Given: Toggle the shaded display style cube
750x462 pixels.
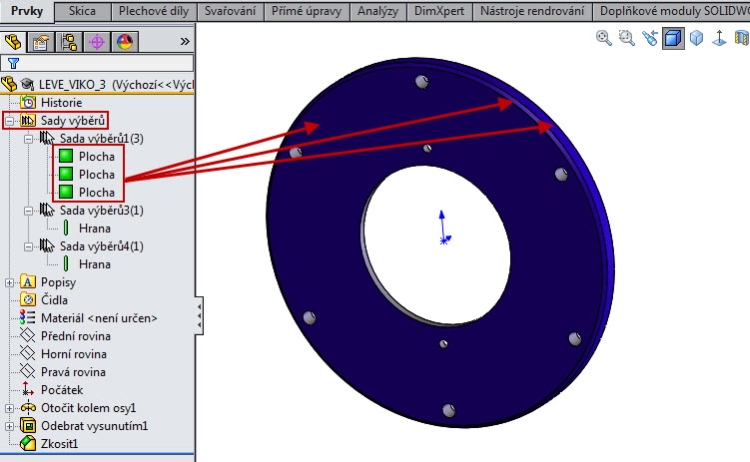Looking at the screenshot, I should 696,38.
